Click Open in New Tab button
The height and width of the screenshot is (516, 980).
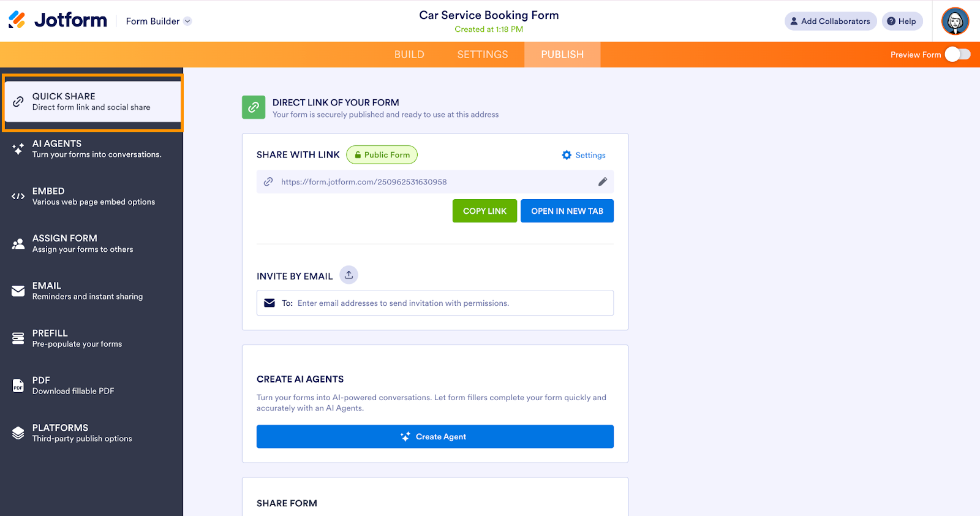point(567,211)
